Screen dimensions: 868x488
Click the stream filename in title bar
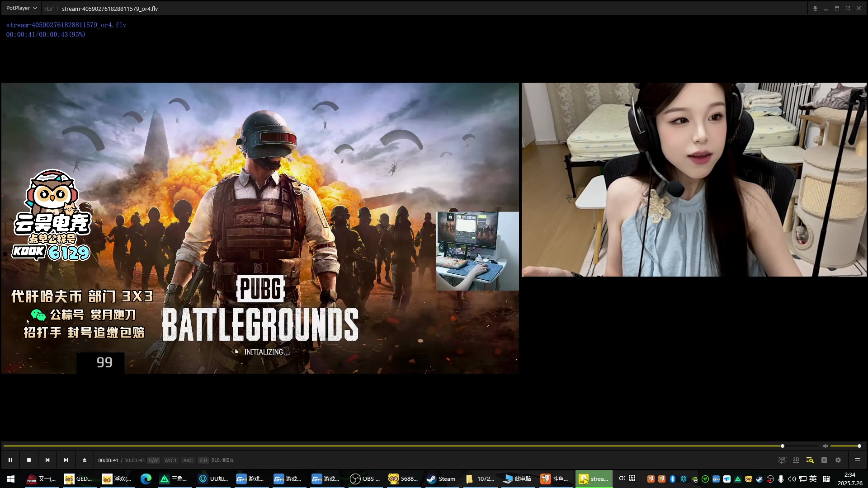(110, 9)
